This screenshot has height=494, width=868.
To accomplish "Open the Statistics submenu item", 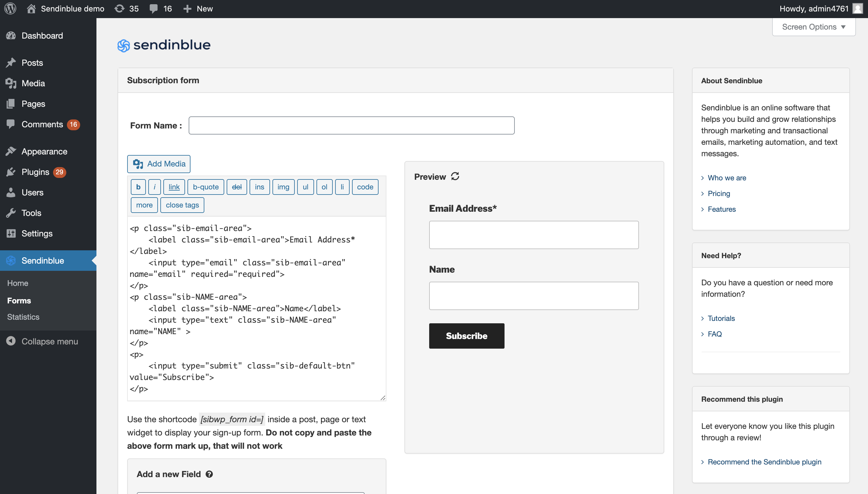I will click(x=23, y=317).
